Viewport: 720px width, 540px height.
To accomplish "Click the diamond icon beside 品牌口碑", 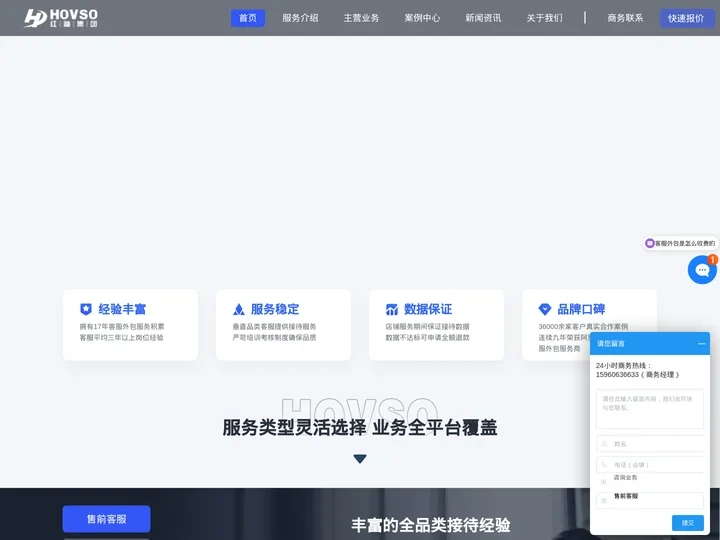I will pyautogui.click(x=545, y=309).
